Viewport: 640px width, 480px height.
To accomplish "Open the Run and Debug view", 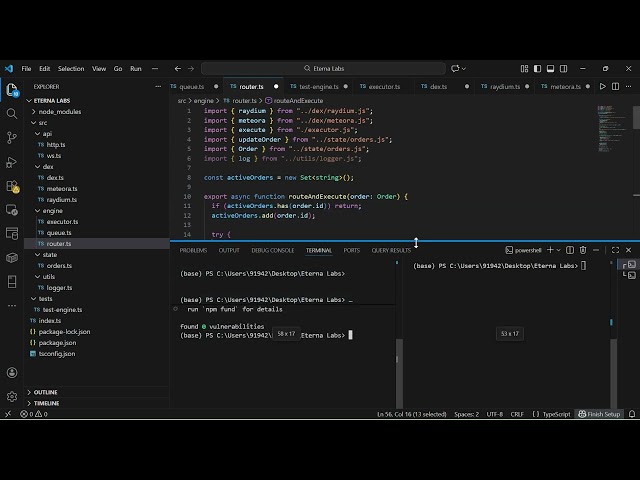I will (x=11, y=162).
